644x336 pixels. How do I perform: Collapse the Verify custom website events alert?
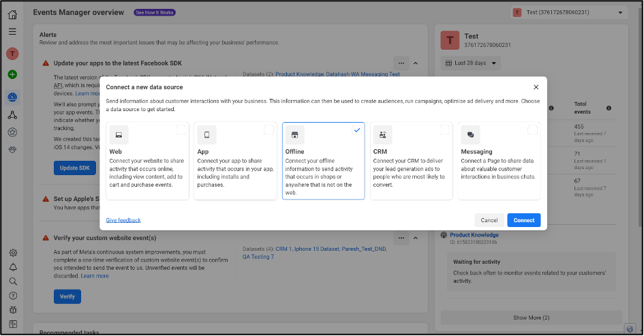pyautogui.click(x=416, y=238)
